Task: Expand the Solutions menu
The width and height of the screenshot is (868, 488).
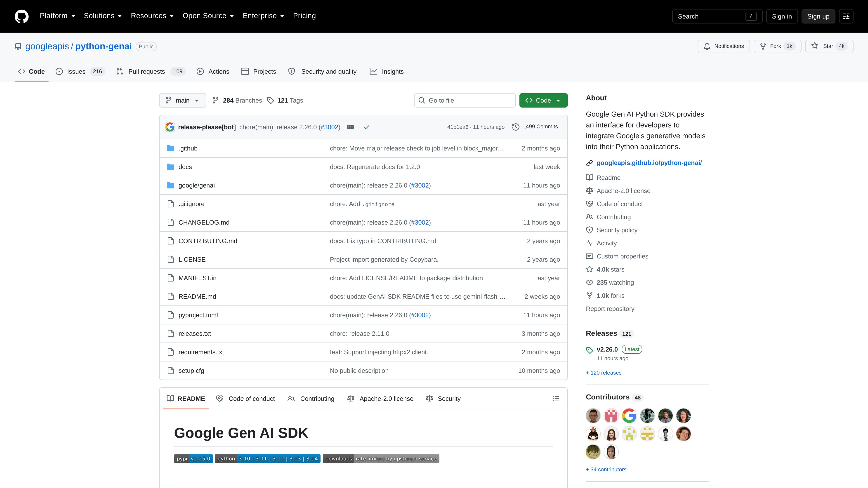Action: tap(103, 16)
